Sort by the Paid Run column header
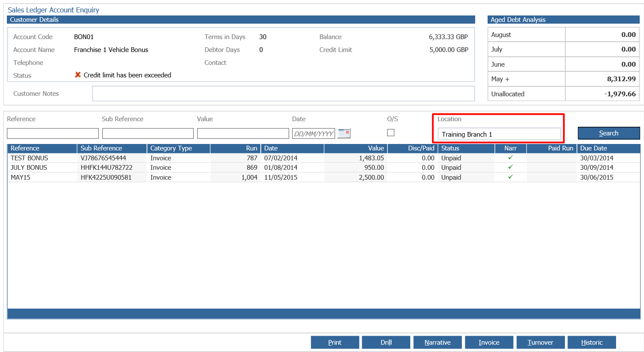Viewport: 644px width, 352px height. coord(552,148)
